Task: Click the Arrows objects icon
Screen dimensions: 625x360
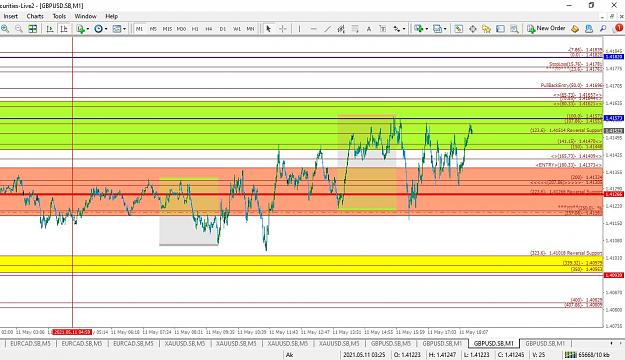Action: (x=397, y=29)
